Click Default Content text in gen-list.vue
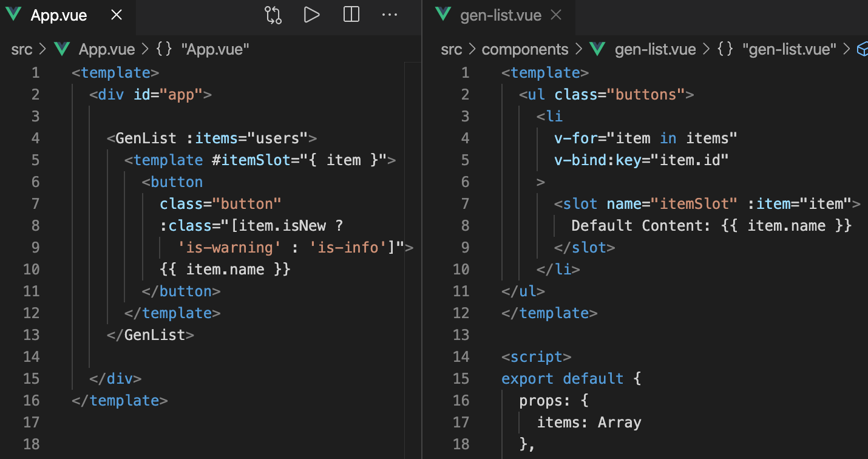868x459 pixels. pos(642,225)
